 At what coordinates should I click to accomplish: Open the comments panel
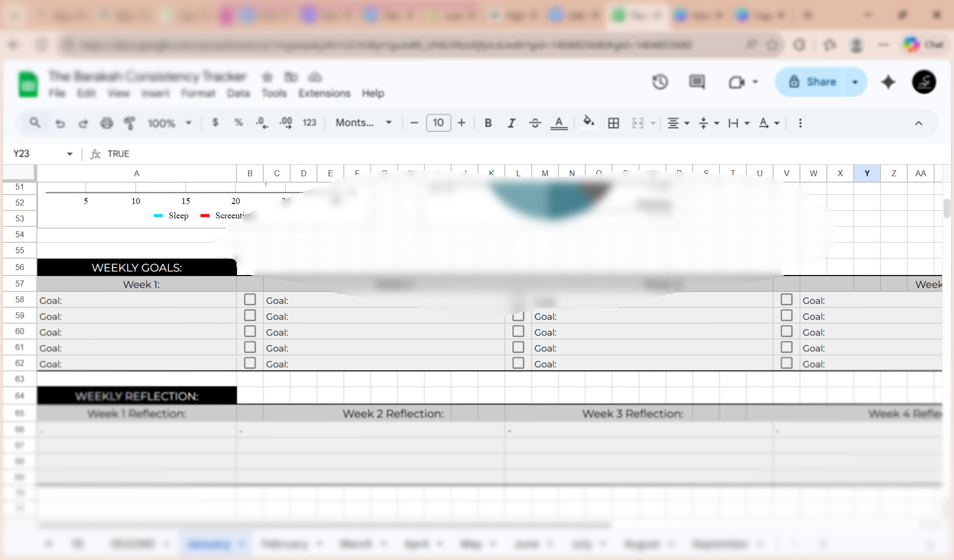tap(697, 82)
